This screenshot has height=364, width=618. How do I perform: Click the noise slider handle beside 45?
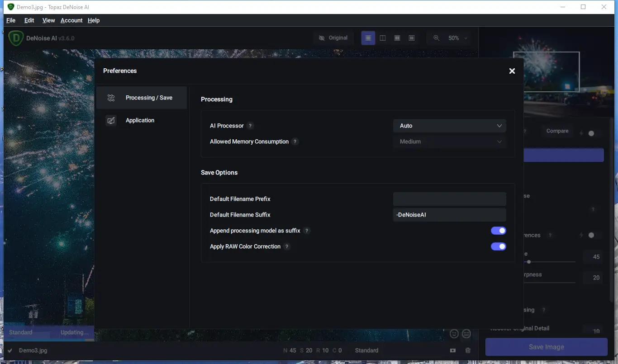tap(529, 262)
